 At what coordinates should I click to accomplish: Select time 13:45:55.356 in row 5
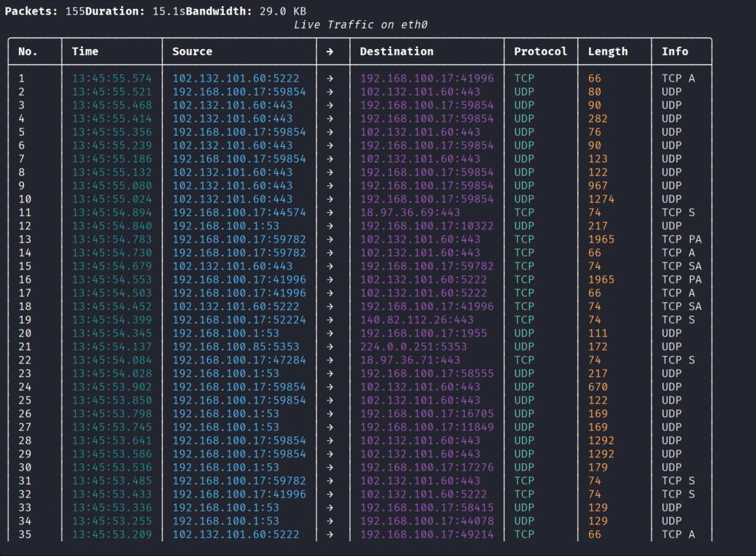point(112,132)
